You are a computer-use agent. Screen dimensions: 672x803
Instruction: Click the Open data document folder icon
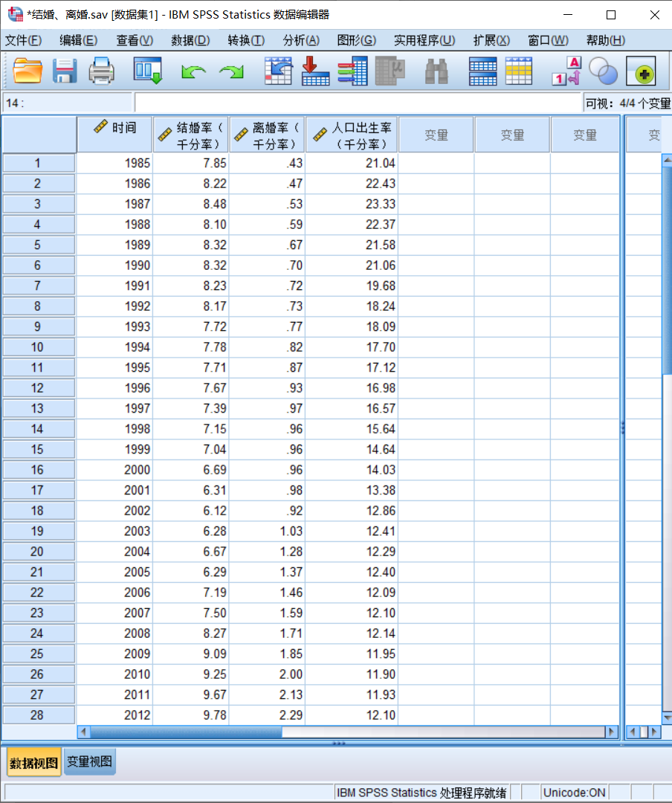click(x=28, y=71)
